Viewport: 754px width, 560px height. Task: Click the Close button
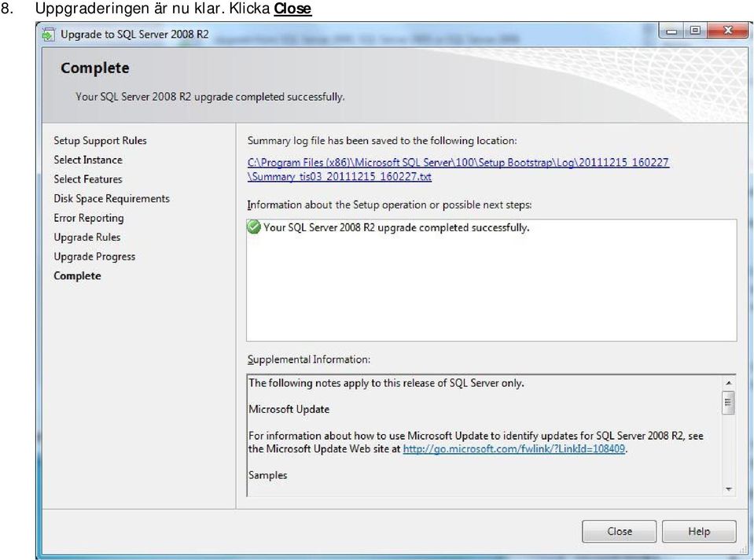pyautogui.click(x=619, y=531)
